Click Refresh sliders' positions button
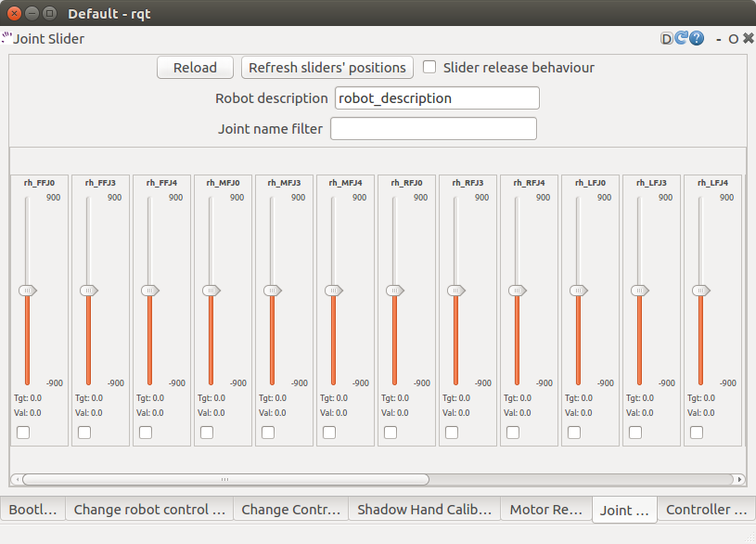Screen dimensions: 756x544 point(327,67)
